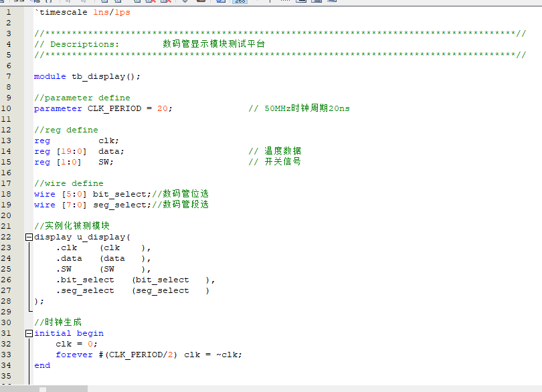Image resolution: width=542 pixels, height=392 pixels.
Task: Click seg_select on wire line 19
Action: click(119, 205)
